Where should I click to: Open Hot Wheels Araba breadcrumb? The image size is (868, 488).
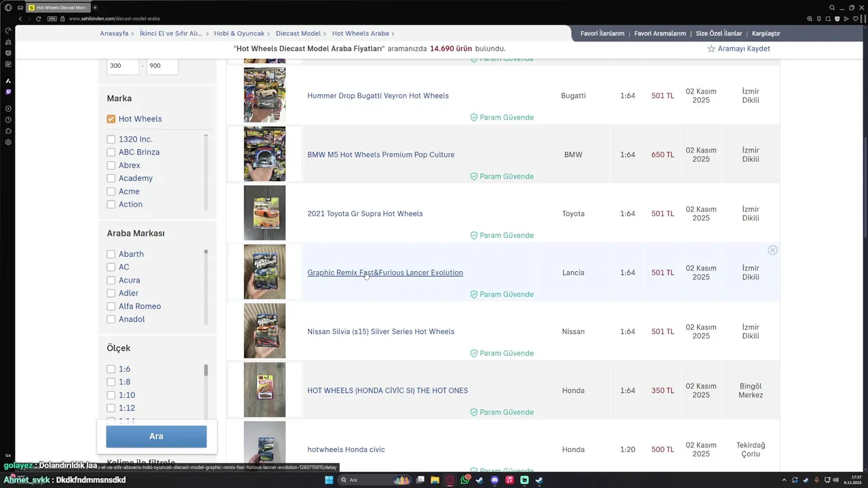pyautogui.click(x=361, y=33)
